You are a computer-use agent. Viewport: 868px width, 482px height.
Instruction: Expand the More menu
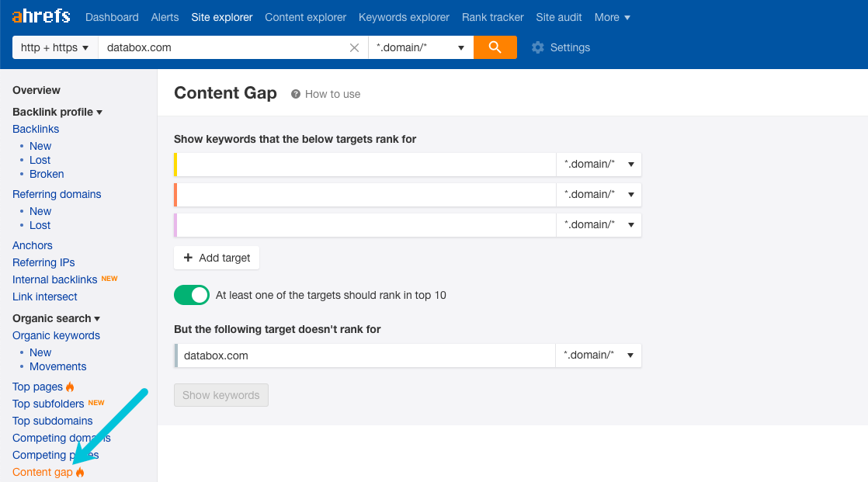(613, 17)
